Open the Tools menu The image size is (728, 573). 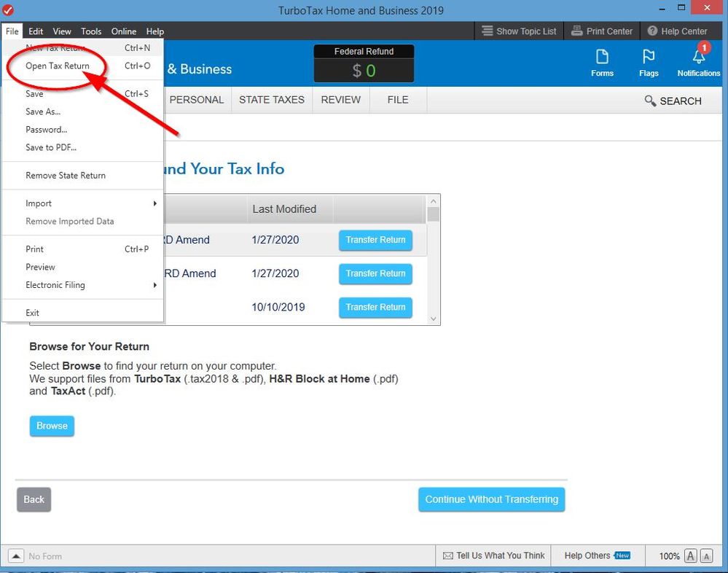point(91,31)
